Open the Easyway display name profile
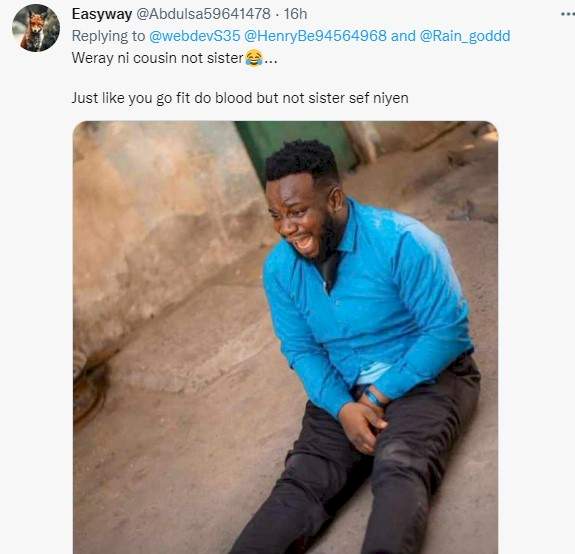This screenshot has height=554, width=575. pos(102,14)
